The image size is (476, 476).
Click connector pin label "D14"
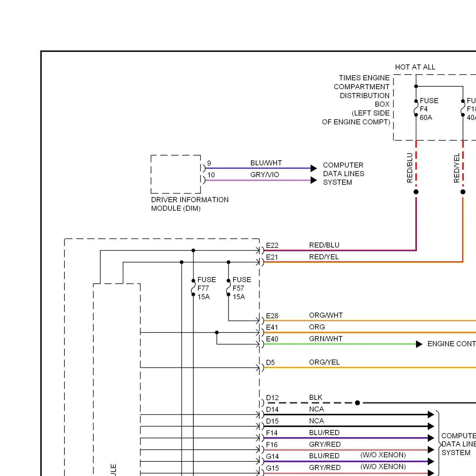tap(272, 409)
